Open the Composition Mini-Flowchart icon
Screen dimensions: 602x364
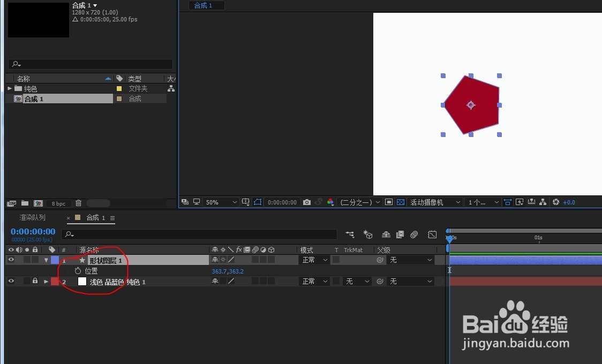coord(350,234)
